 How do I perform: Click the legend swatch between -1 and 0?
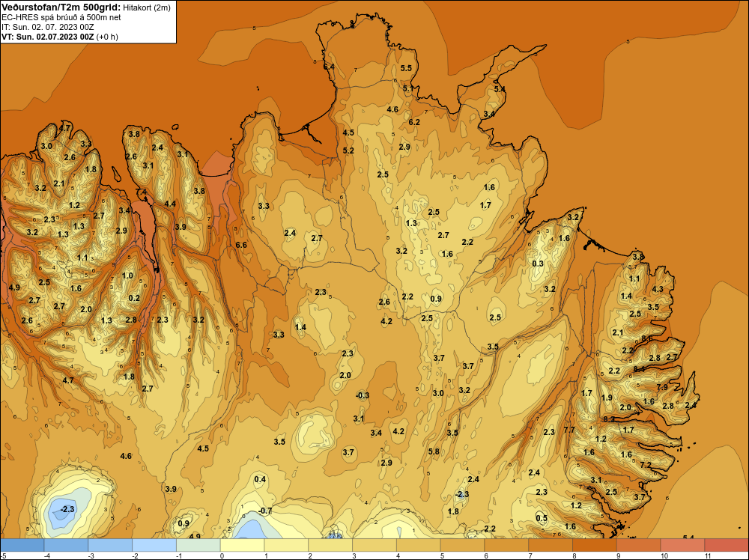(198, 545)
